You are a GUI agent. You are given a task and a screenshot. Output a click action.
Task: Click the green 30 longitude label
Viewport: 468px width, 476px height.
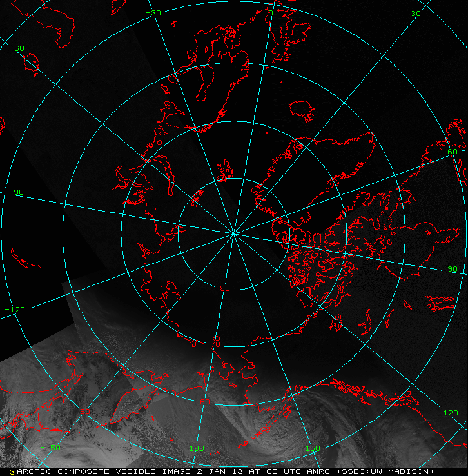tap(416, 14)
